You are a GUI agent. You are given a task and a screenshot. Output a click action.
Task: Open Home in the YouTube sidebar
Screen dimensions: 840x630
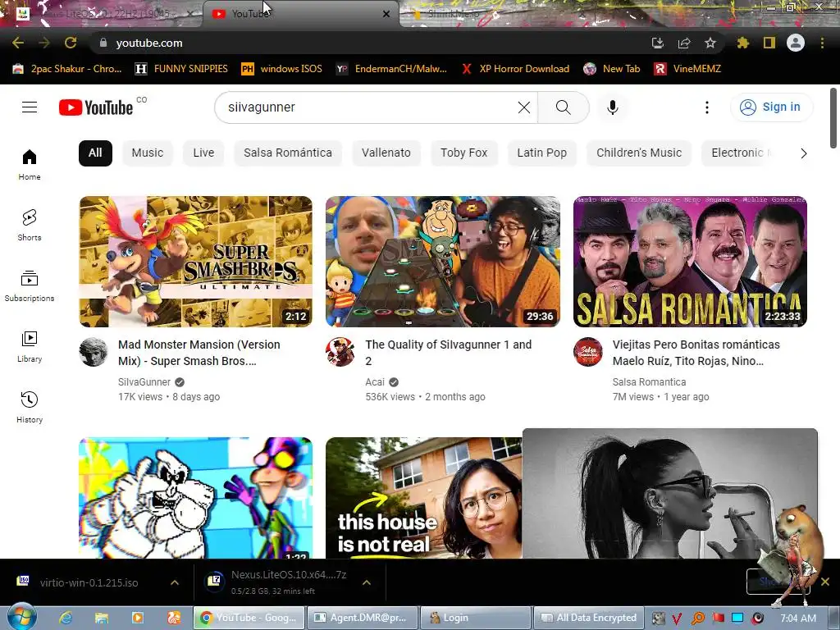pos(30,164)
